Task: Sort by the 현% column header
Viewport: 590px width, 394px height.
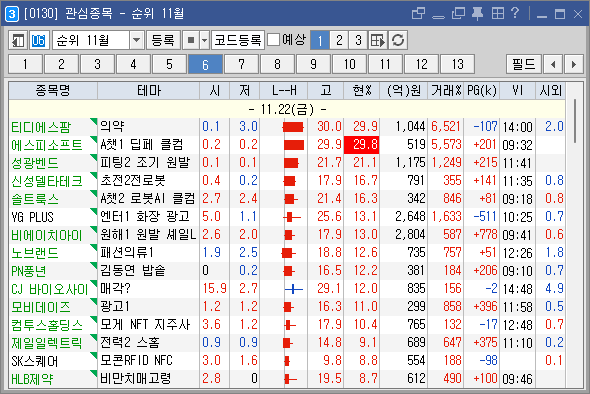Action: [x=362, y=91]
